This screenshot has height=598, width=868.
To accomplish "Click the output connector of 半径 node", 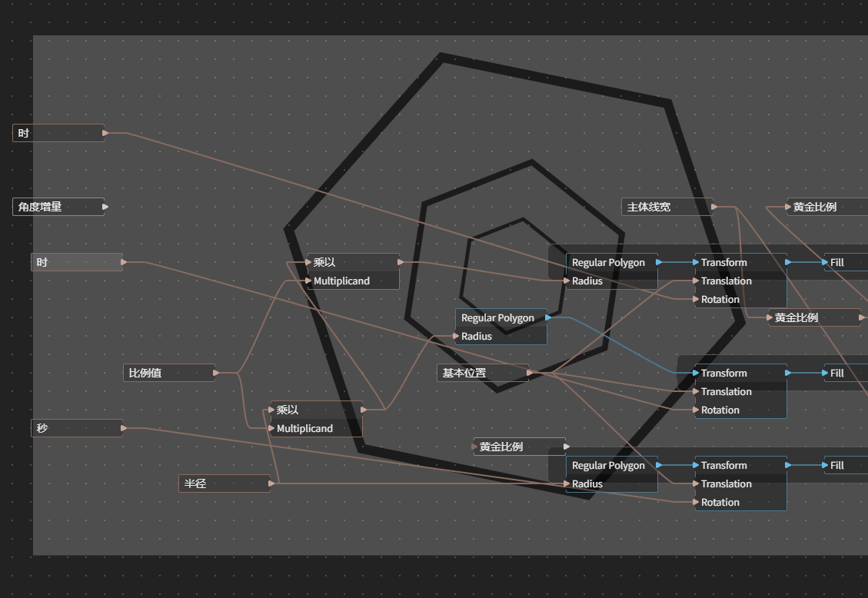I will (271, 483).
